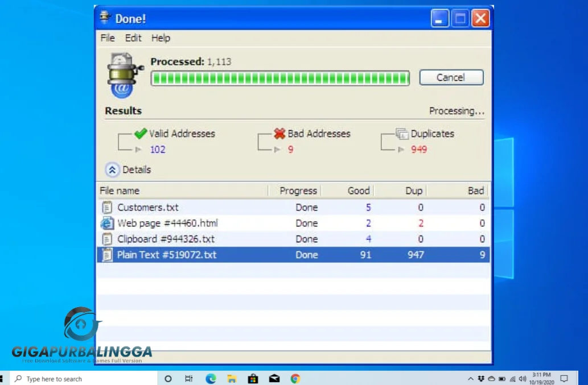This screenshot has height=385, width=588.
Task: Click the email extractor app logo
Action: (x=124, y=75)
